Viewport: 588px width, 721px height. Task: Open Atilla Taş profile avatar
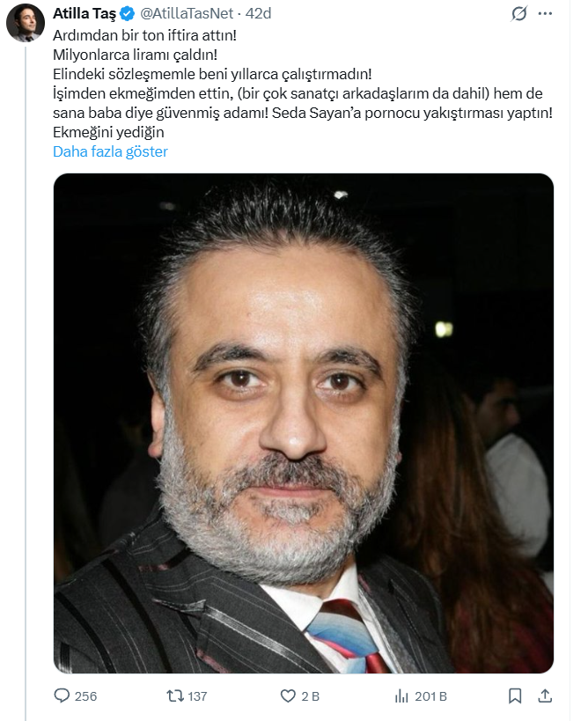(x=26, y=23)
